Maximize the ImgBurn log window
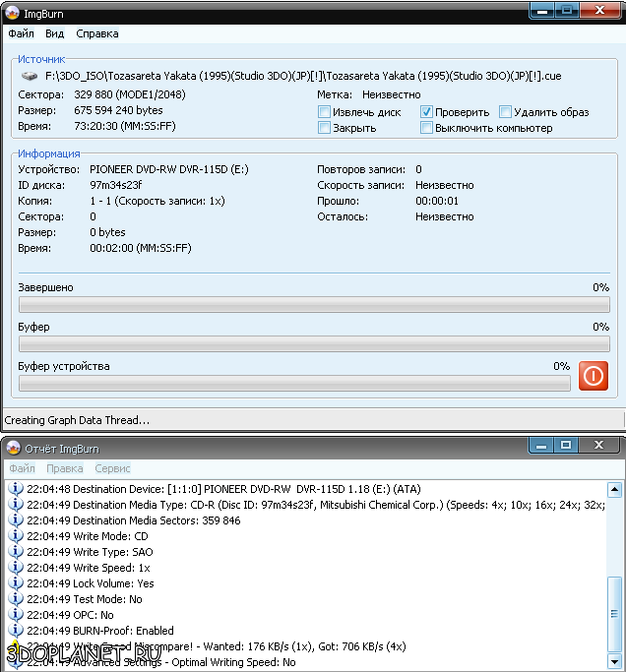Screen dimensions: 626x672 [566, 446]
